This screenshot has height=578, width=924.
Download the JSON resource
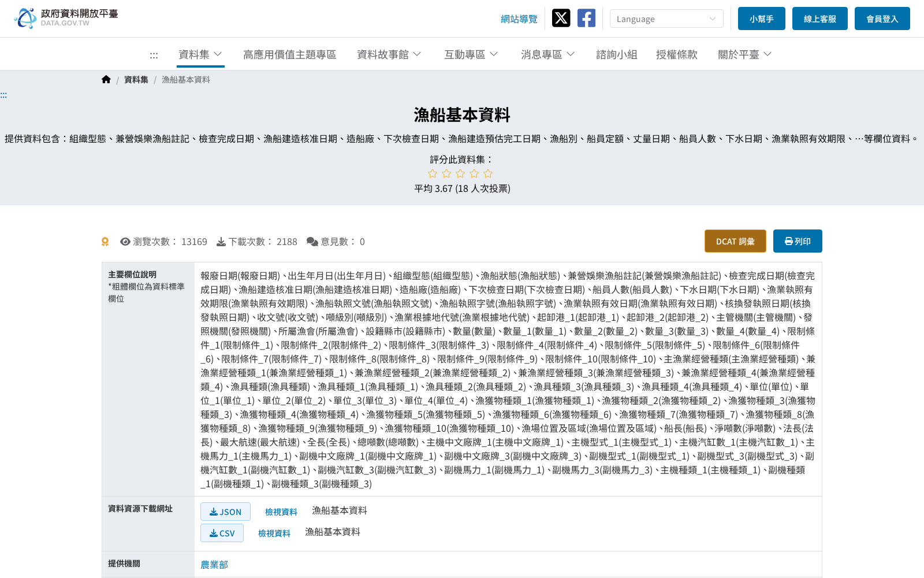(x=225, y=512)
